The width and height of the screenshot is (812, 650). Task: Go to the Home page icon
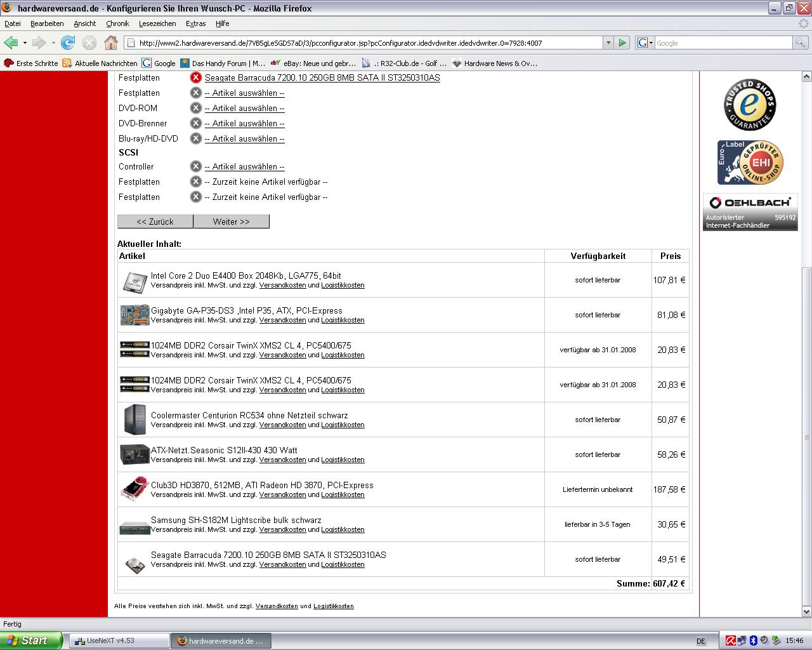110,43
